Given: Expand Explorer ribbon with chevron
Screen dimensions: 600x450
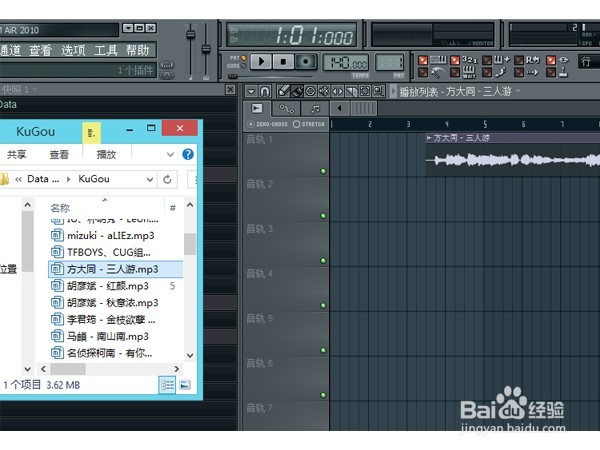Looking at the screenshot, I should [x=170, y=155].
